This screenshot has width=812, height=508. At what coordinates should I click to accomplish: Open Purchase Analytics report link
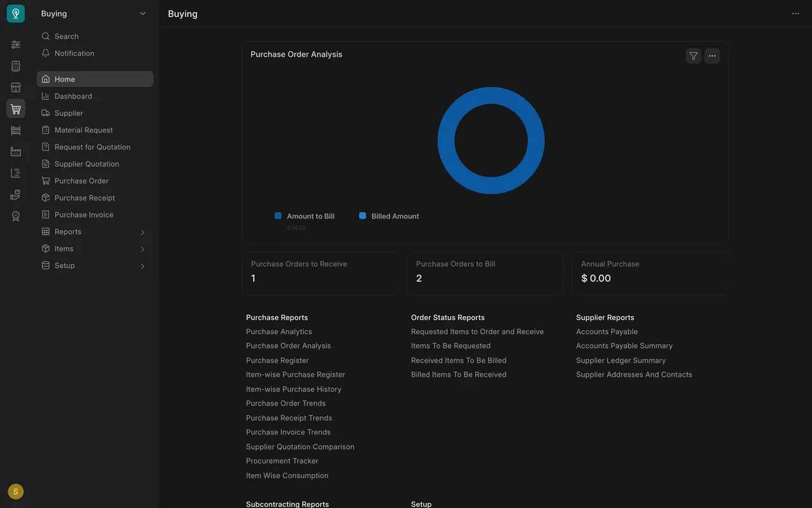(x=279, y=331)
